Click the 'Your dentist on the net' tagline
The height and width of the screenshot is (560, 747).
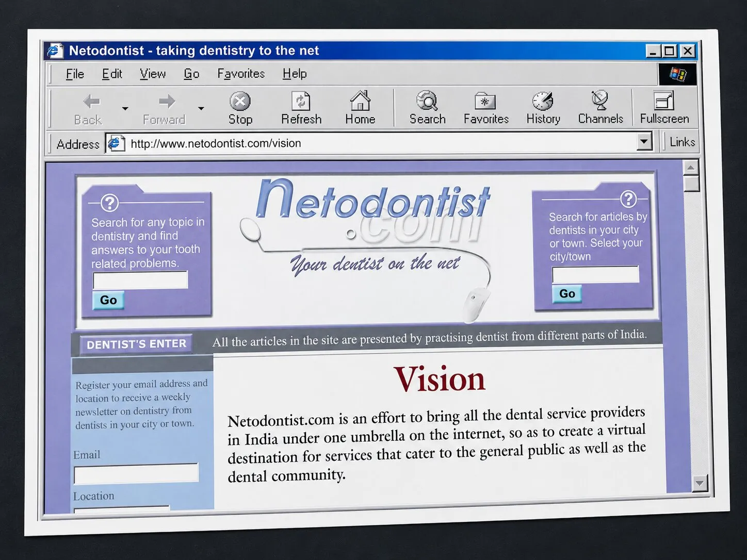(375, 263)
